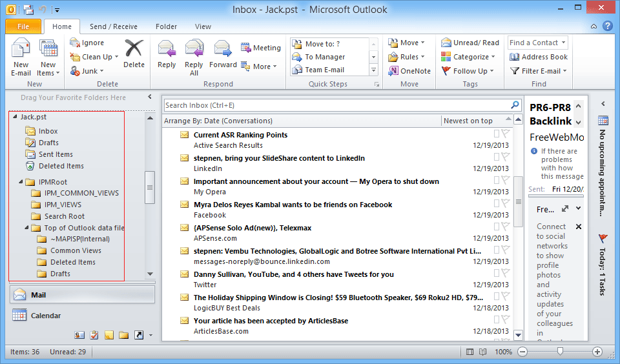The height and width of the screenshot is (364, 620).
Task: Click the zoom slider handle
Action: tap(560, 351)
